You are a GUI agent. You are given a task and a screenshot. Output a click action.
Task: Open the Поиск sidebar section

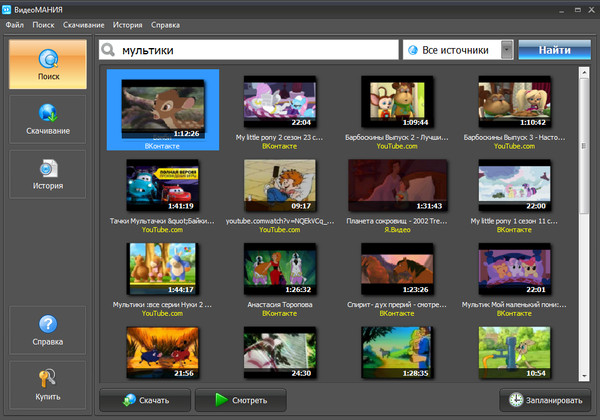tap(48, 64)
